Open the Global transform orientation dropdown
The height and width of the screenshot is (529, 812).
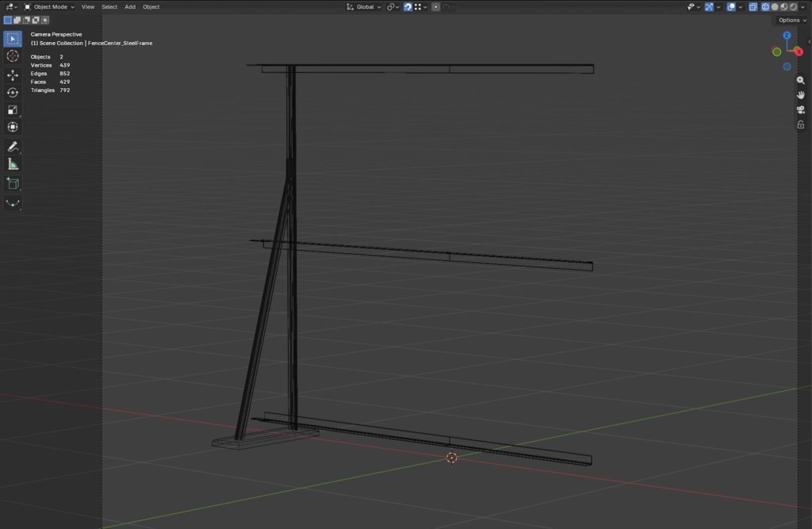click(x=364, y=6)
